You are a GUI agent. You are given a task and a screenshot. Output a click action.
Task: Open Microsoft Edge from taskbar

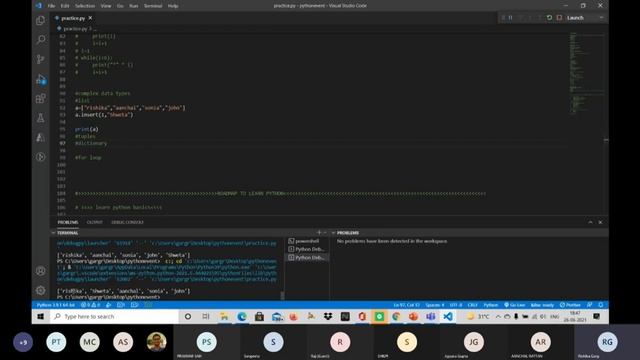[x=242, y=316]
